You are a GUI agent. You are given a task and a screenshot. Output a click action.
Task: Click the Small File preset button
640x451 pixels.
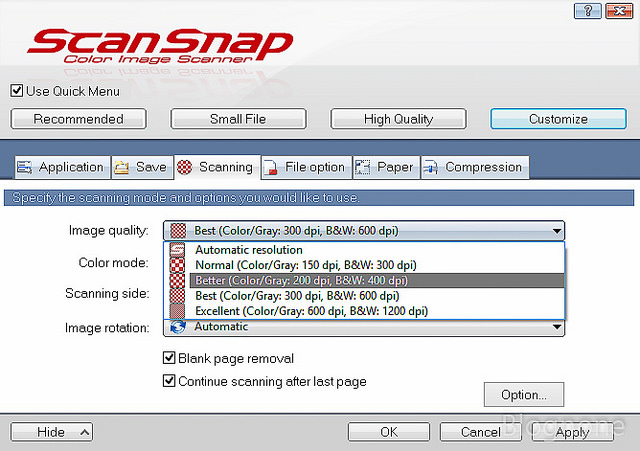pos(238,119)
